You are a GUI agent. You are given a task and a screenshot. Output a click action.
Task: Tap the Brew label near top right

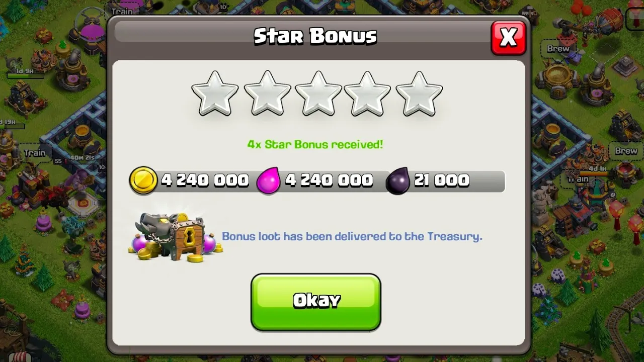click(558, 49)
